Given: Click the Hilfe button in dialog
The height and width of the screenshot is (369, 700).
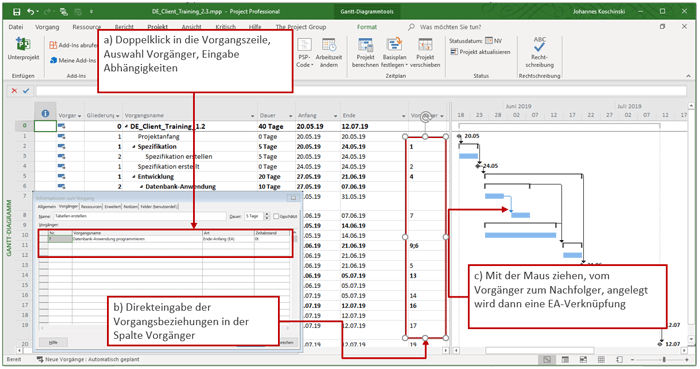Looking at the screenshot, I should [x=53, y=342].
